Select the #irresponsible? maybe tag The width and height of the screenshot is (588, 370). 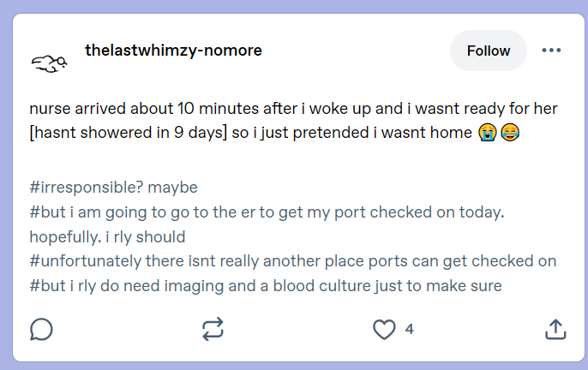point(113,188)
